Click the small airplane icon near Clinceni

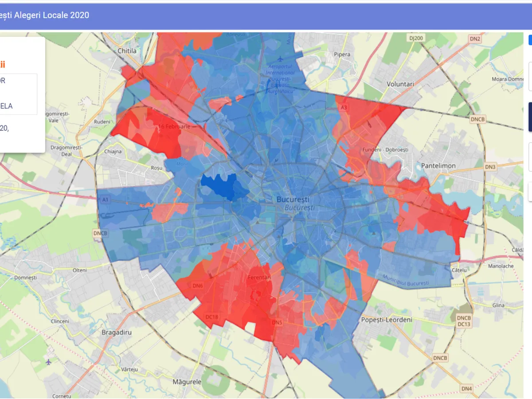(48, 361)
